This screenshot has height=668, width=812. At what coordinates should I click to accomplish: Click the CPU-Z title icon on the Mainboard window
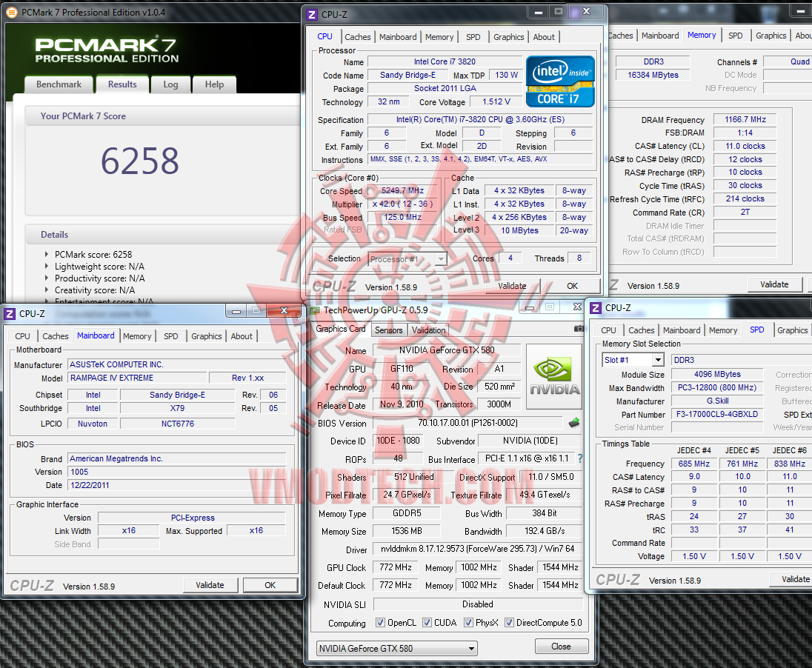(x=10, y=314)
